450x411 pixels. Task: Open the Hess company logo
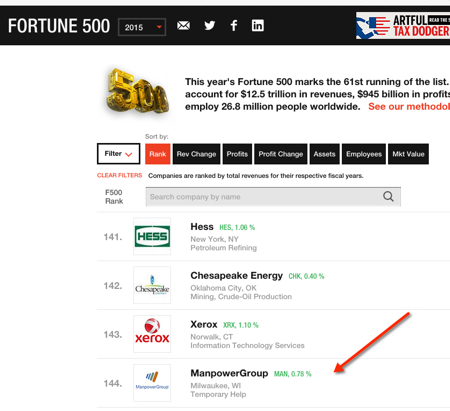(152, 236)
